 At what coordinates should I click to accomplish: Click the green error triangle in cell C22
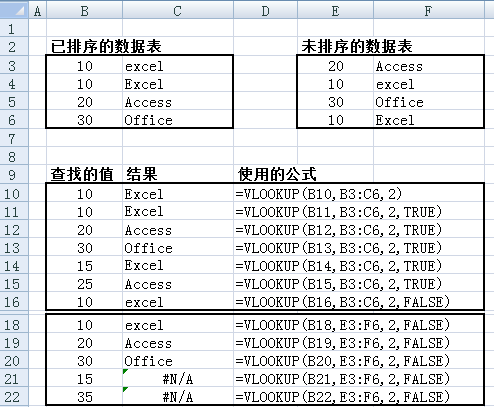click(125, 389)
